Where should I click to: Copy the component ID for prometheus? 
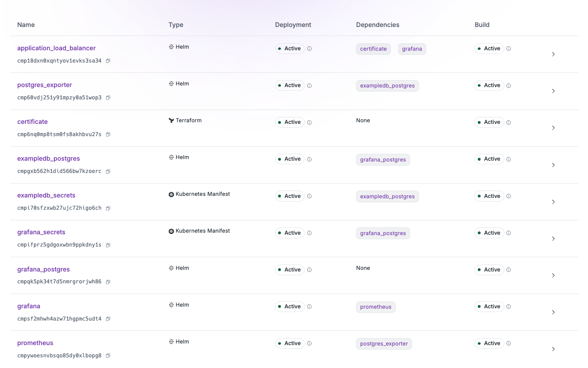[108, 355]
